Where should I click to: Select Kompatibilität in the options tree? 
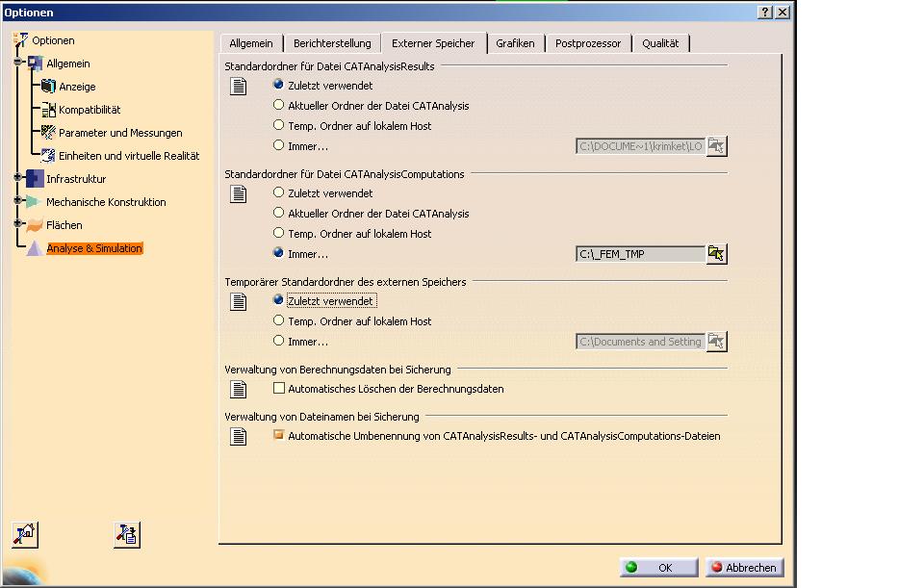[x=90, y=110]
